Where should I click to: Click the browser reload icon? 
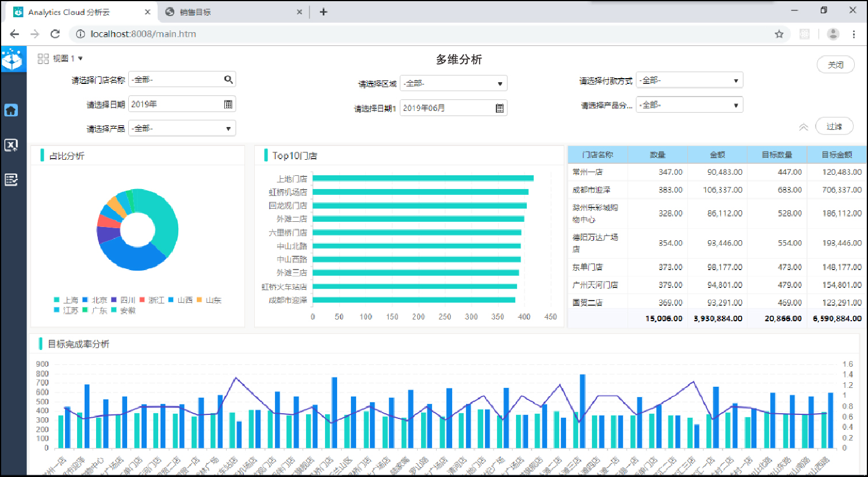pos(55,34)
